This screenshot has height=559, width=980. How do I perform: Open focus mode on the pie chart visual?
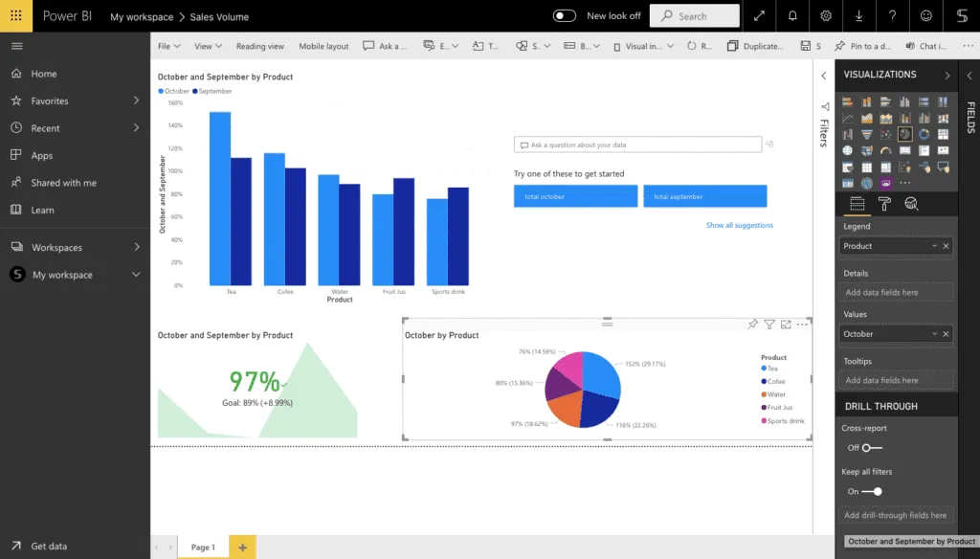786,324
